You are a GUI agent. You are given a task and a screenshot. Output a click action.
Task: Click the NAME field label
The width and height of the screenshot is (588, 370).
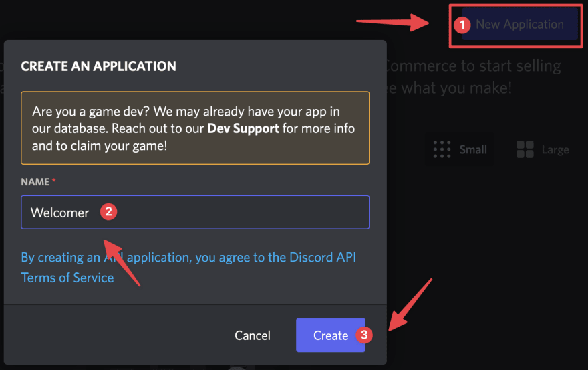pyautogui.click(x=35, y=182)
